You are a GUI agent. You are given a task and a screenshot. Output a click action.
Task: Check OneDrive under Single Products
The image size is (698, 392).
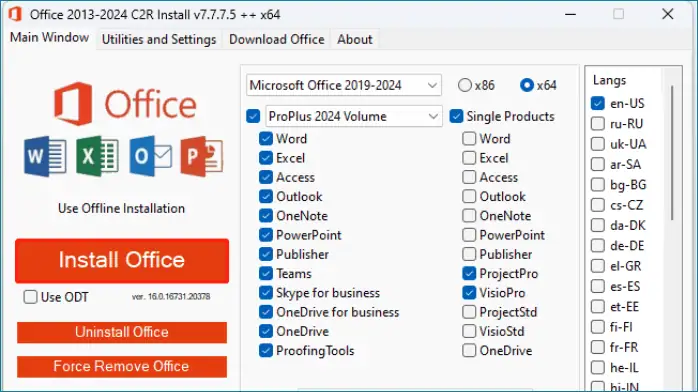pos(469,351)
